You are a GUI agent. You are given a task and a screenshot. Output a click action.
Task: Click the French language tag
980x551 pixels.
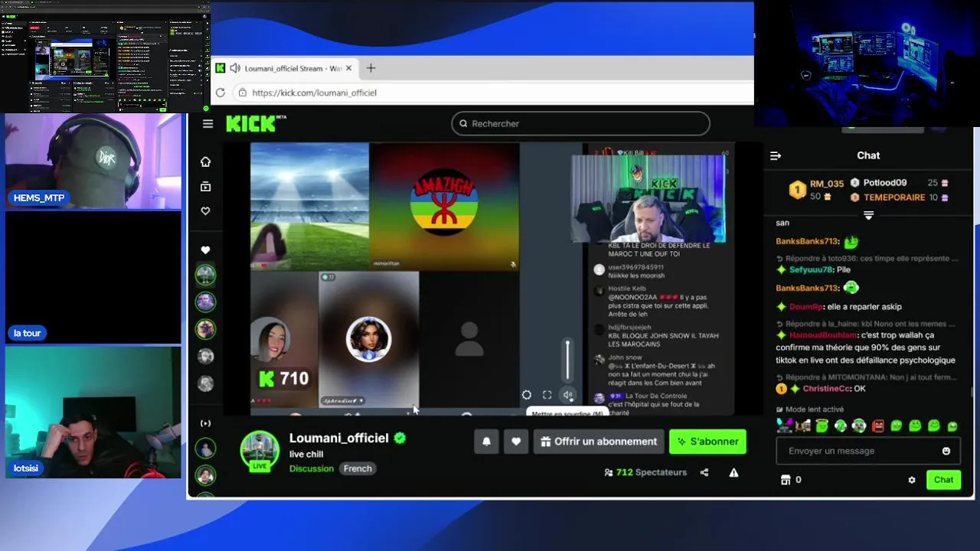coord(358,468)
